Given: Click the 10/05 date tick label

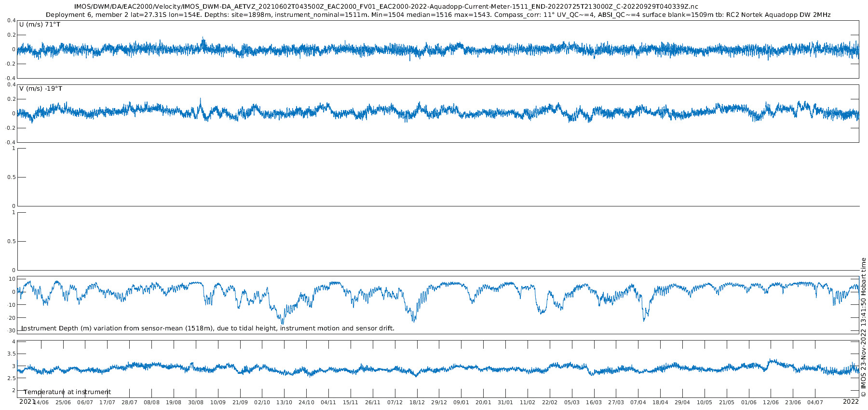Looking at the screenshot, I should point(705,402).
